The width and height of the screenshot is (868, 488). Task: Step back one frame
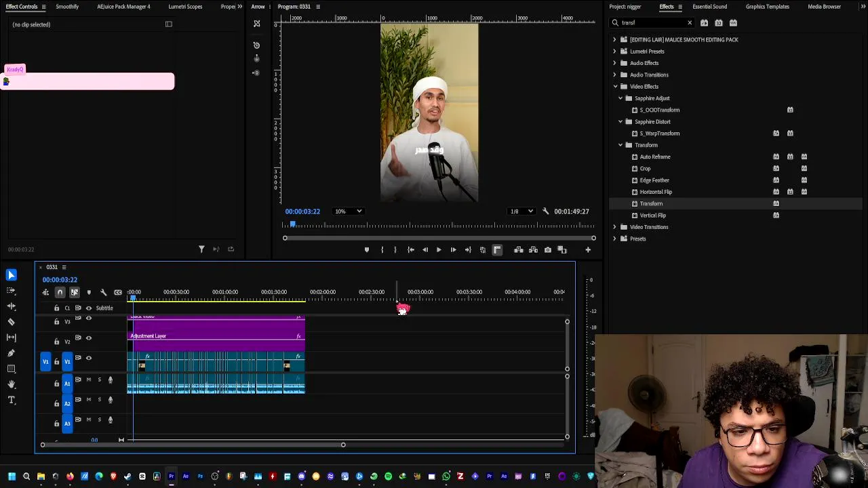point(425,250)
